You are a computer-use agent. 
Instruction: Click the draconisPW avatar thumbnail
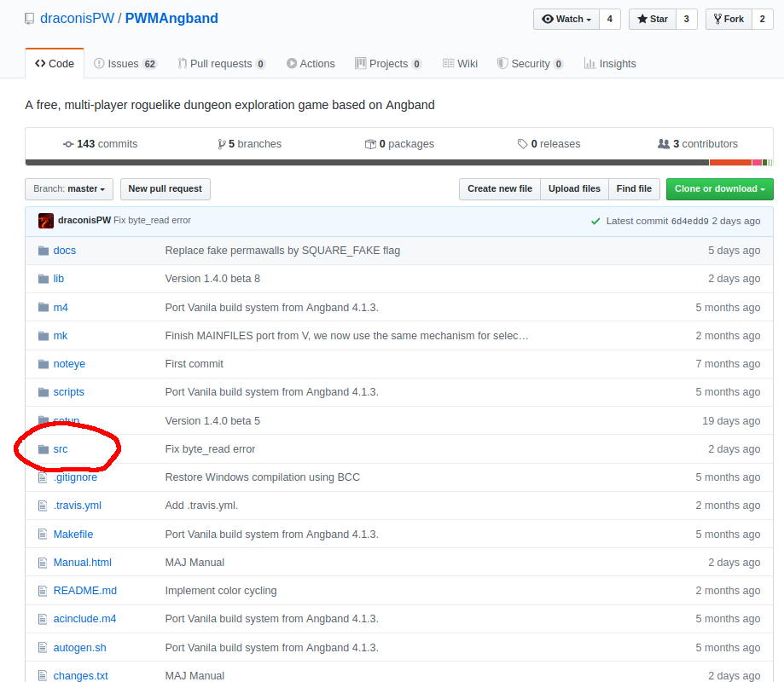(x=46, y=221)
